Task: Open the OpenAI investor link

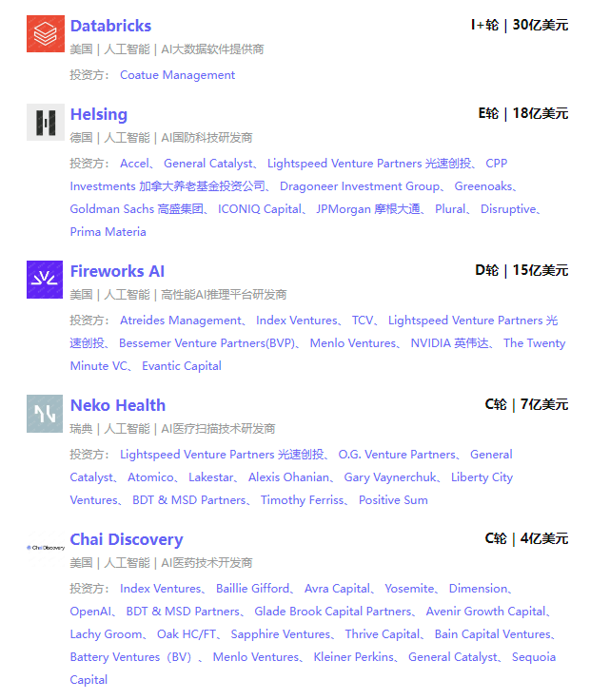Action: point(90,612)
